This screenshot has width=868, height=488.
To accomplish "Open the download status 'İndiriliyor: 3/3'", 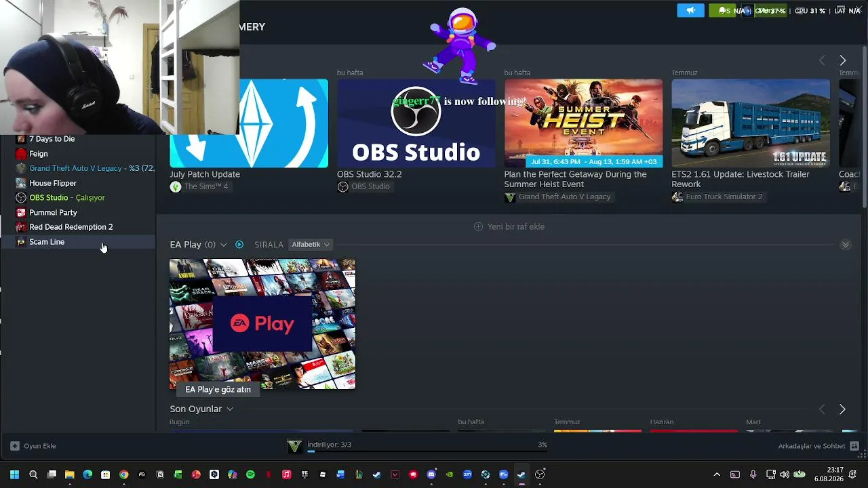I will click(329, 445).
